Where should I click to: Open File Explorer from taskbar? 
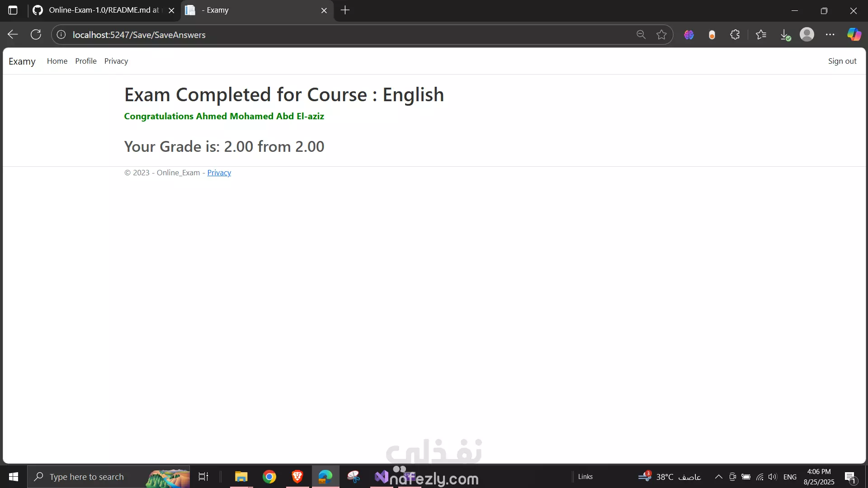click(241, 477)
